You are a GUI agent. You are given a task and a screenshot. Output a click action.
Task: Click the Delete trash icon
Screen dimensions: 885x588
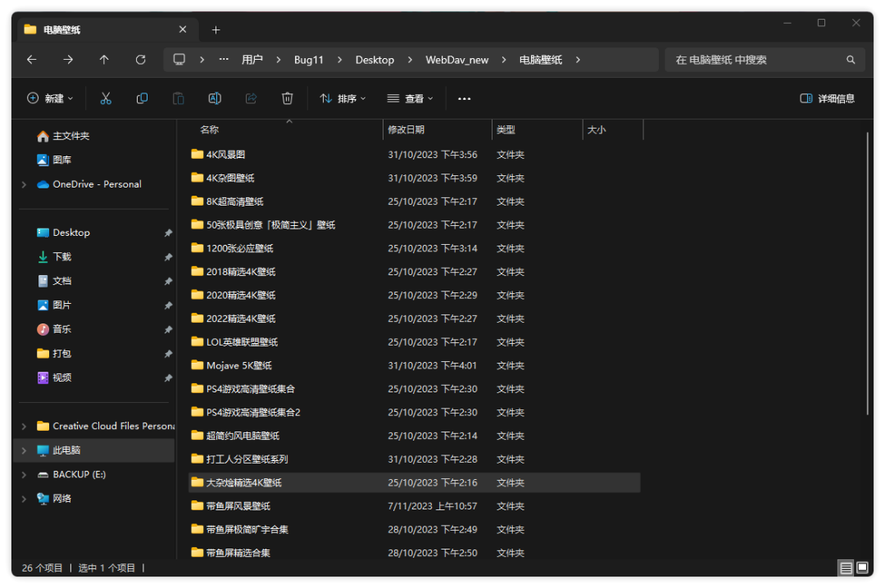coord(287,98)
